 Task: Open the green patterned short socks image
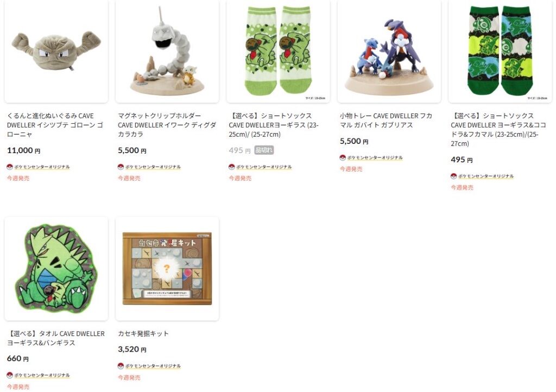point(500,52)
